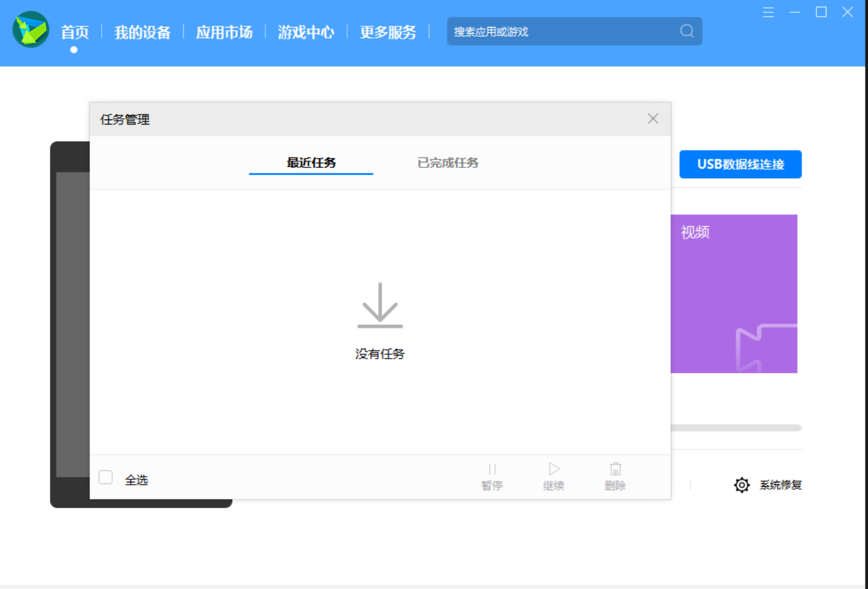Open the hamburger menu in the title bar

pos(768,12)
